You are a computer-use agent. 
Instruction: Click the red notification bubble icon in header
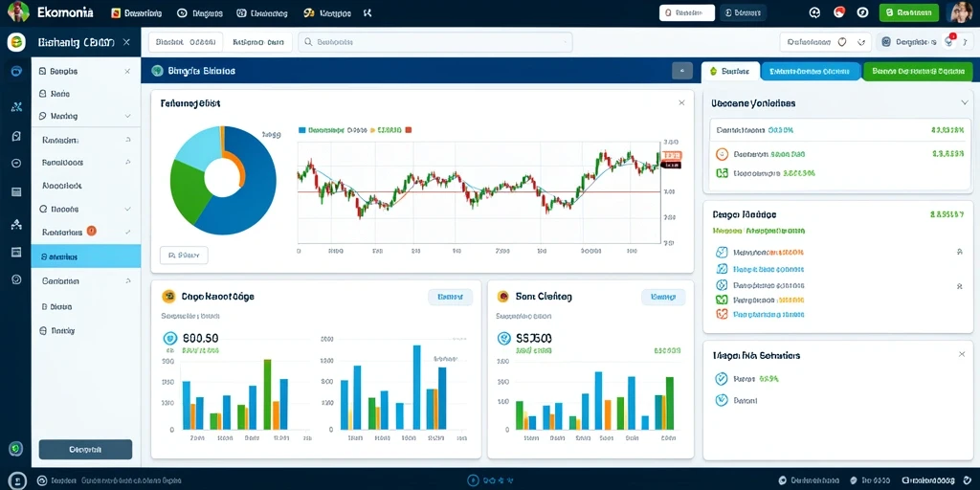click(x=838, y=12)
